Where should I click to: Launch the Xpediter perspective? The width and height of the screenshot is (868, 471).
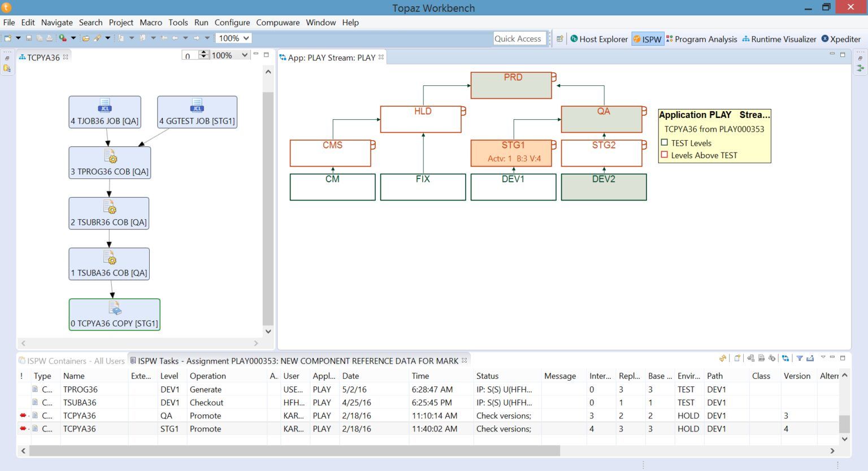tap(841, 39)
